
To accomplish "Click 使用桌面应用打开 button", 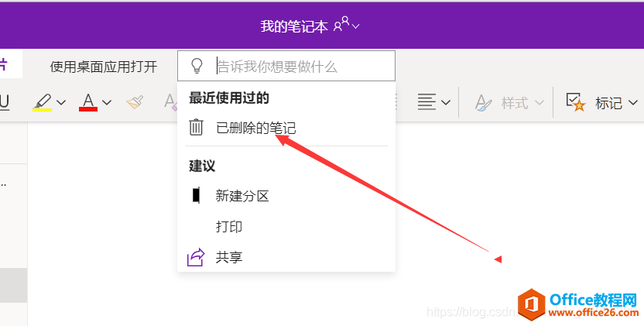I will (x=104, y=67).
